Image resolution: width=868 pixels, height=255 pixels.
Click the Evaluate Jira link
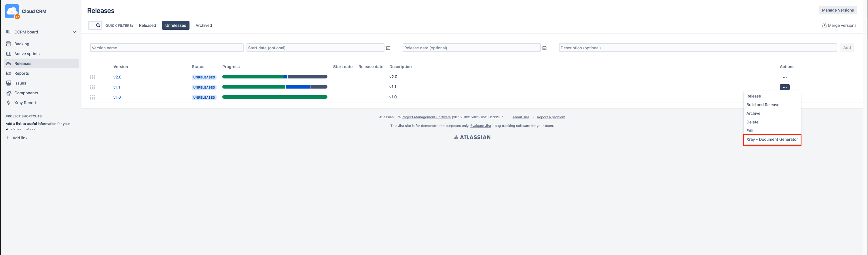(x=480, y=126)
